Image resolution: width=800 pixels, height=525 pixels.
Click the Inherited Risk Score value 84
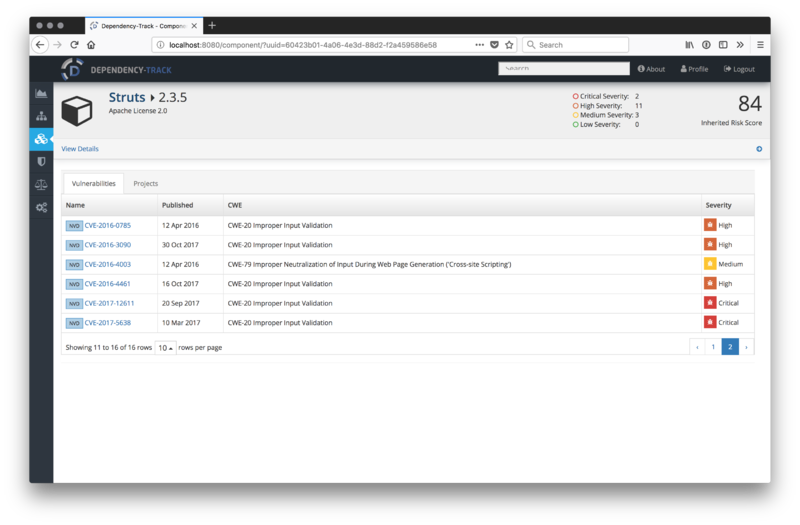pos(749,104)
